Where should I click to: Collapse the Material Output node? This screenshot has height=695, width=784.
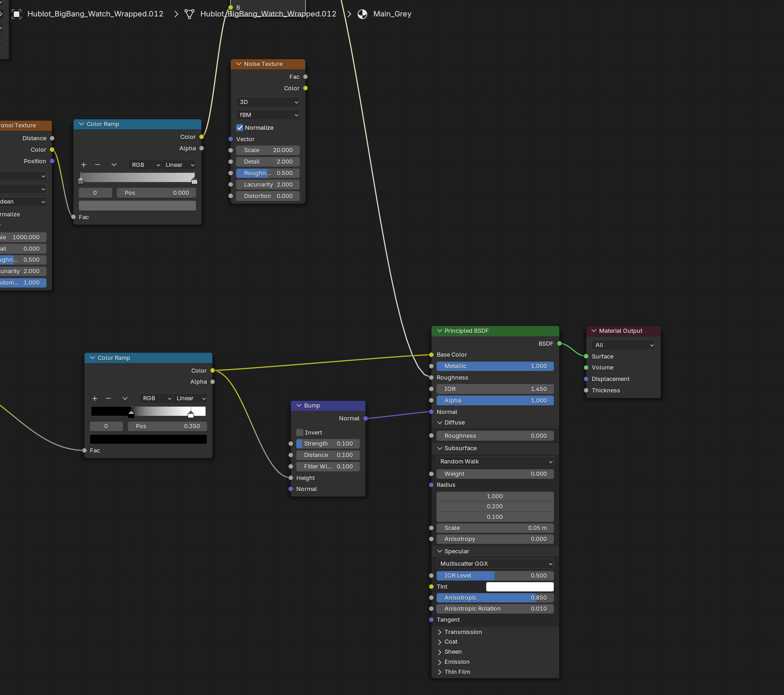click(x=594, y=331)
